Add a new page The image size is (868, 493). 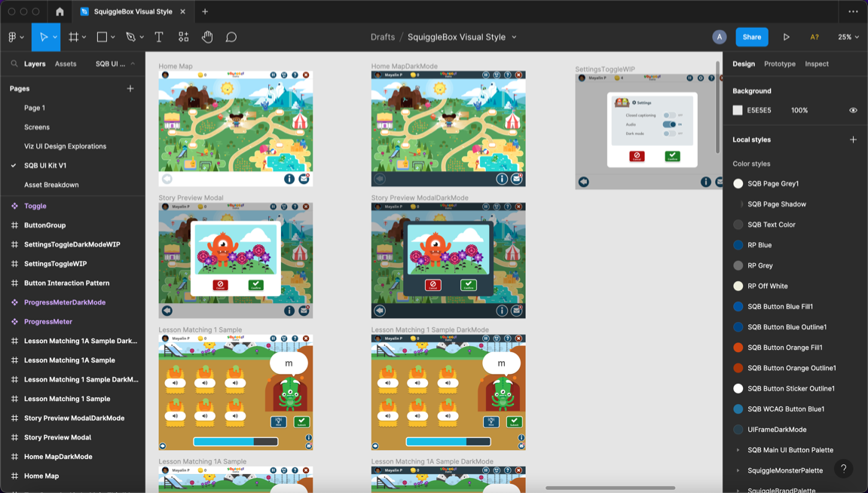coord(130,89)
